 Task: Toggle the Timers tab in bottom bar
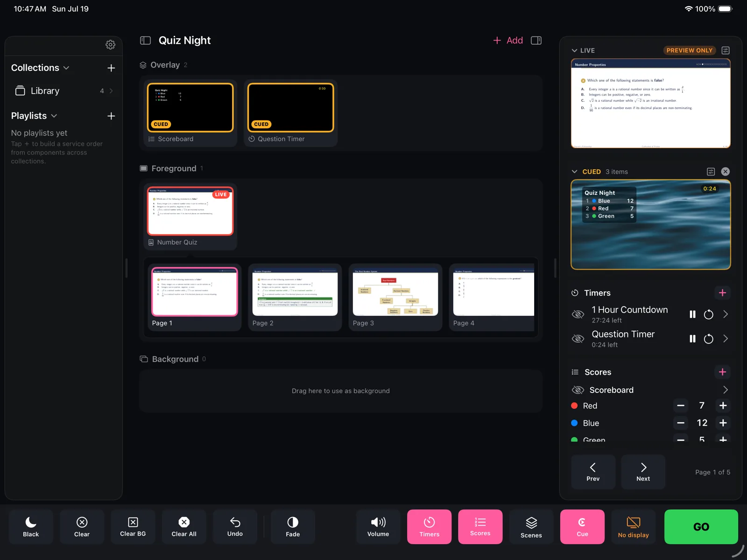(429, 527)
